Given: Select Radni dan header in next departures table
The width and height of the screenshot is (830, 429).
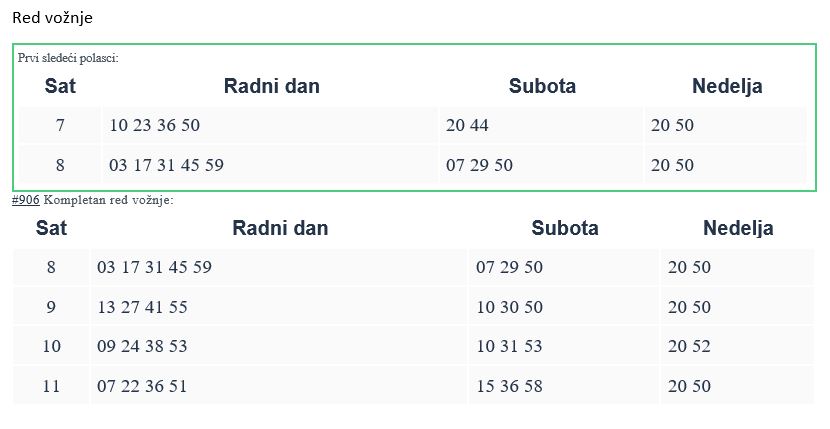Looking at the screenshot, I should click(271, 86).
